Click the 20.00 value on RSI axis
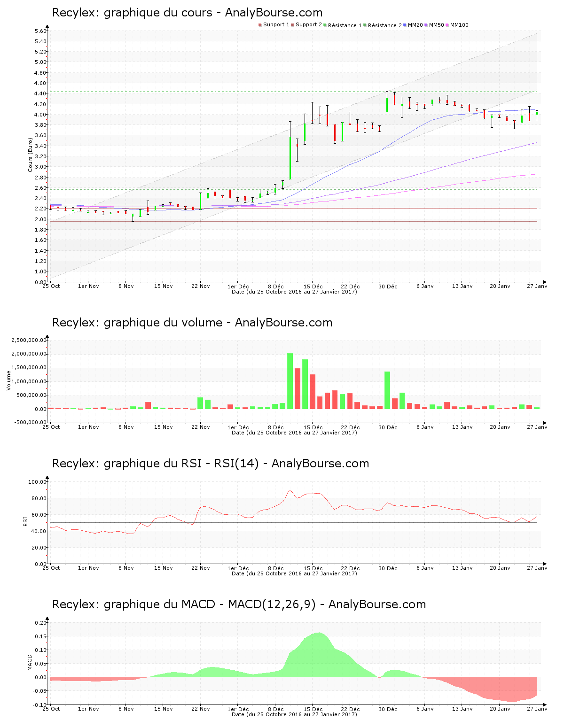564x728 pixels. click(x=39, y=548)
